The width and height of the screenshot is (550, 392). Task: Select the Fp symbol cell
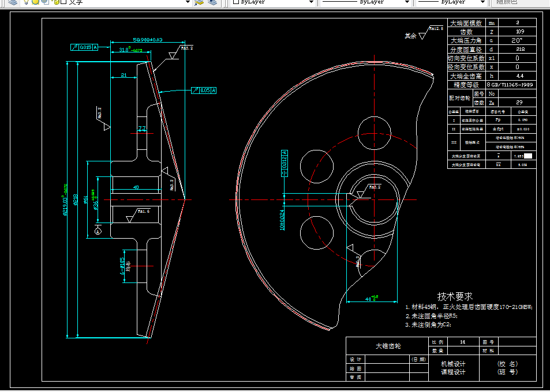click(498, 120)
